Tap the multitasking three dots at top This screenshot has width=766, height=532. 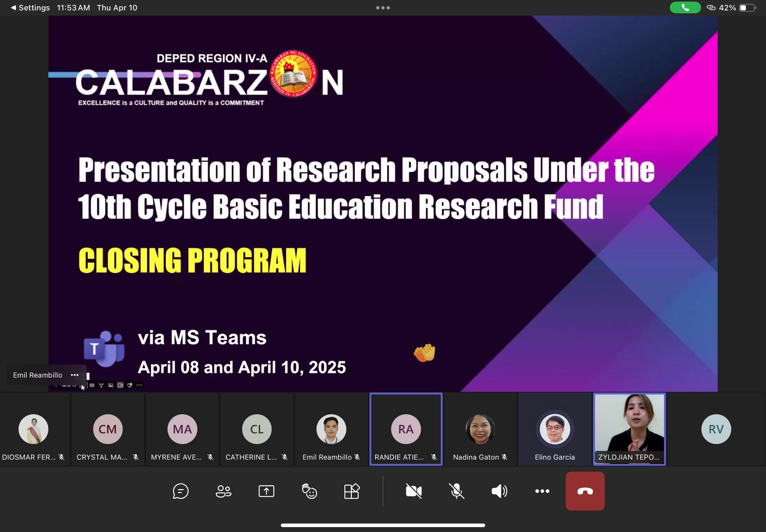click(383, 7)
